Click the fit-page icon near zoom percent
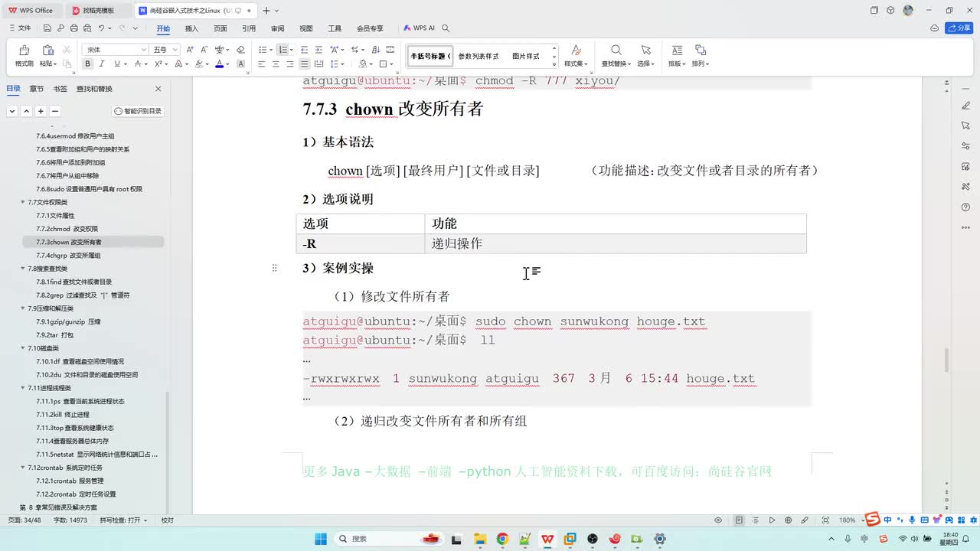The image size is (980, 551). pyautogui.click(x=825, y=520)
